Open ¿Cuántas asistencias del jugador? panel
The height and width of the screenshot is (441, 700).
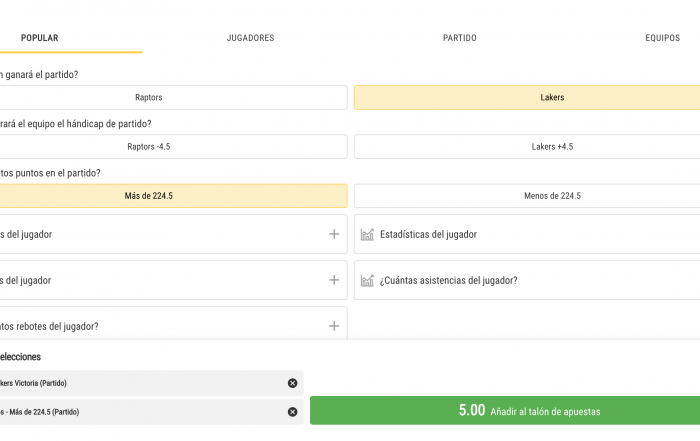tap(527, 280)
